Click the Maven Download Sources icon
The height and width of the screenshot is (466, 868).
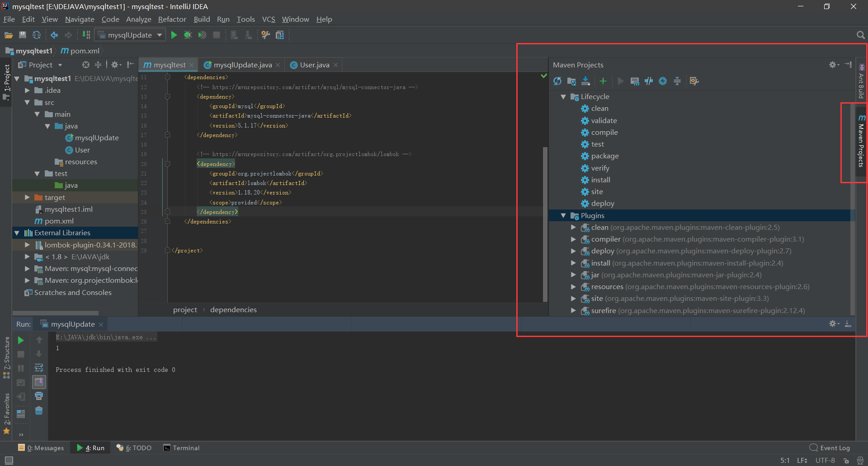[x=585, y=81]
